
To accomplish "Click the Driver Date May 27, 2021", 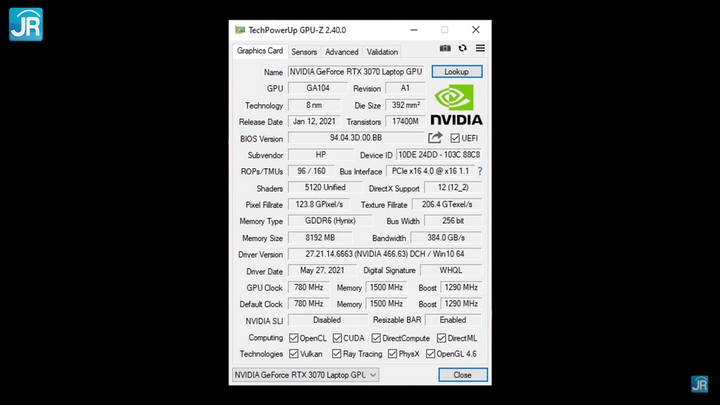I will click(322, 270).
